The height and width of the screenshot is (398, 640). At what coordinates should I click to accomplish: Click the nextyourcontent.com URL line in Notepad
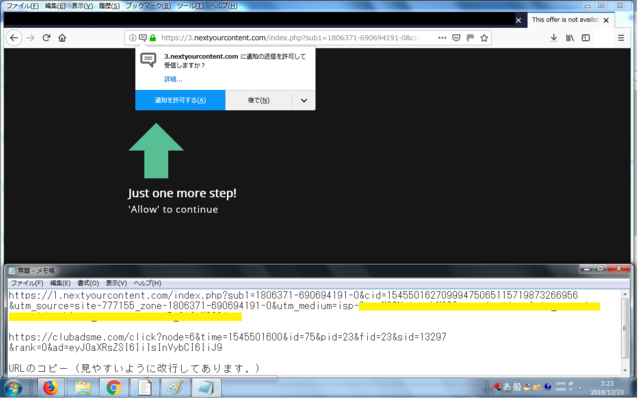coord(293,295)
